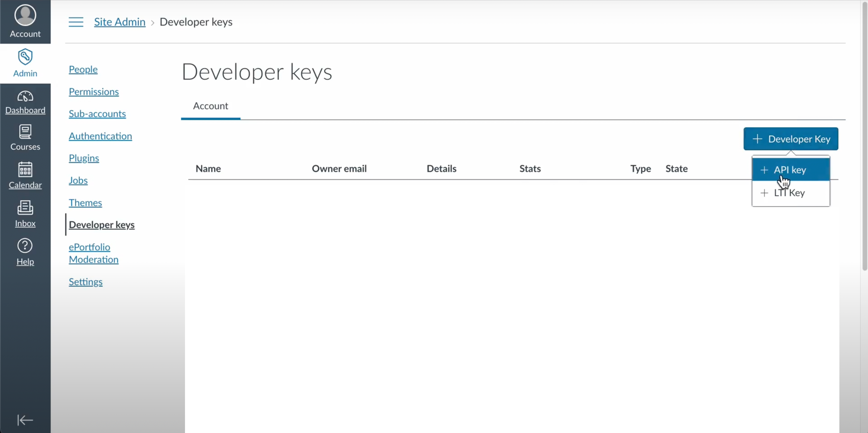Open the Themes link
868x433 pixels.
pos(85,203)
